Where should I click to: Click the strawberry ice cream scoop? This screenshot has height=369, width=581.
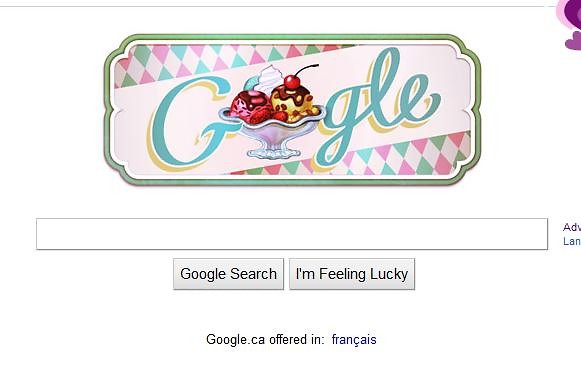coord(249,106)
